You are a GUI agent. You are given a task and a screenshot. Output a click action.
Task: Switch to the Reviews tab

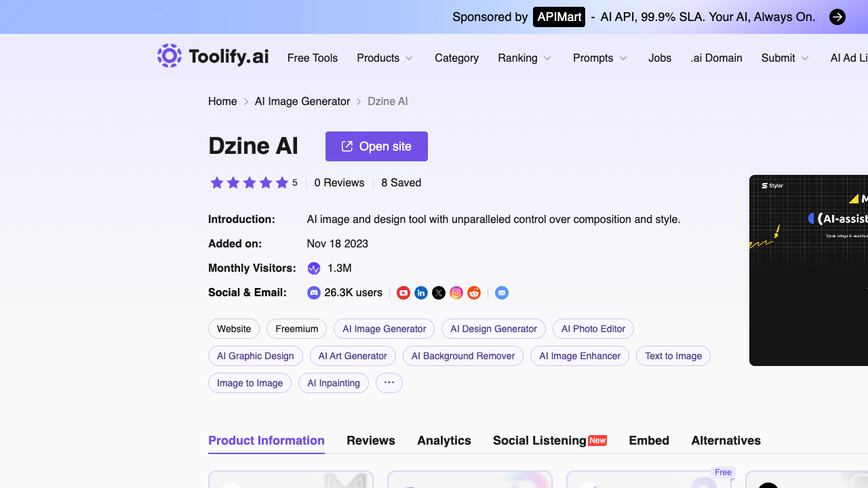click(371, 441)
